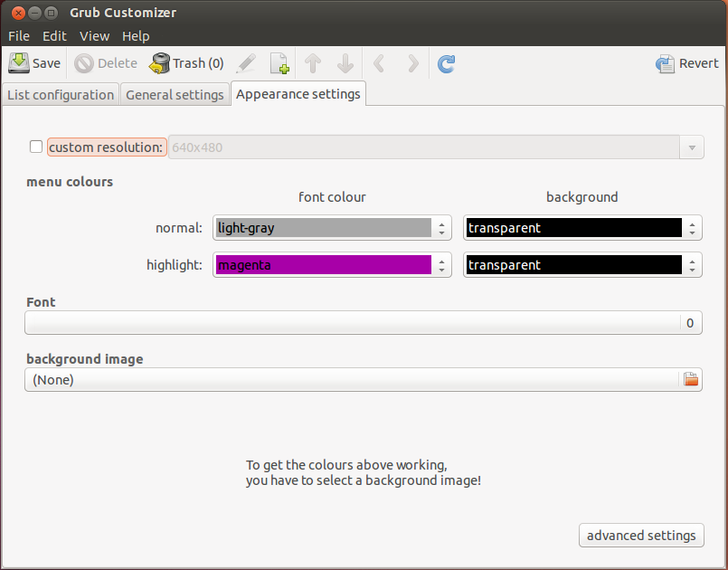Open the normal background transparent dropdown
Viewport: 728px width, 570px height.
(582, 228)
